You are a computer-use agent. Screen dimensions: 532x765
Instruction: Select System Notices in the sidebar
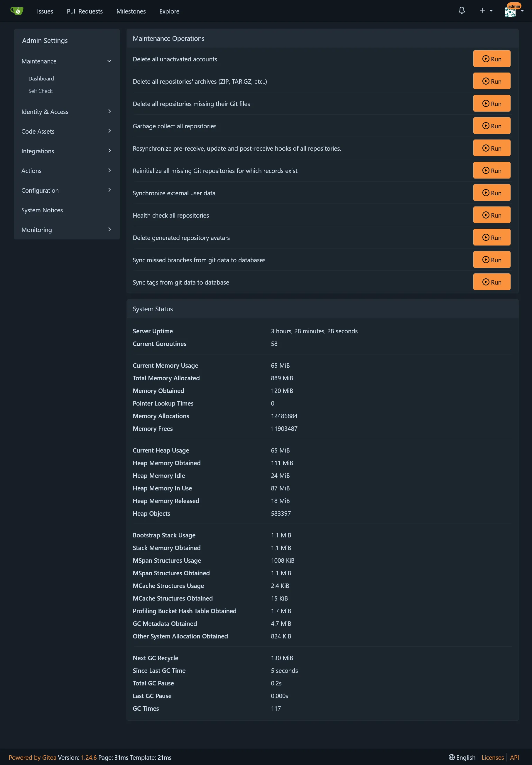click(x=42, y=210)
